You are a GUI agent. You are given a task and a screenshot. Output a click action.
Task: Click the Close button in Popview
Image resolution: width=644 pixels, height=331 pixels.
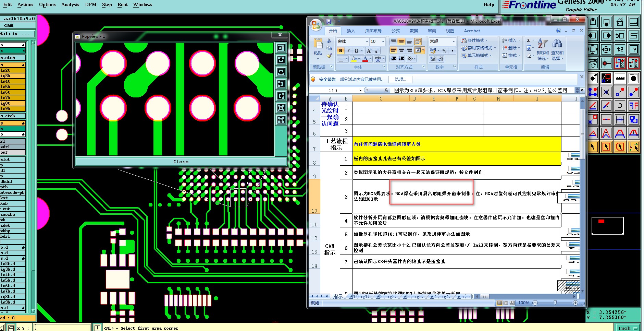pyautogui.click(x=181, y=162)
